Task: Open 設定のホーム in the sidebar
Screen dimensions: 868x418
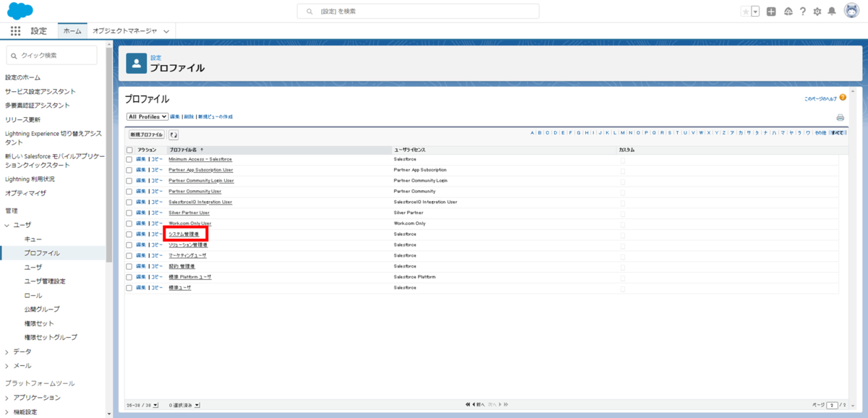Action: tap(23, 77)
